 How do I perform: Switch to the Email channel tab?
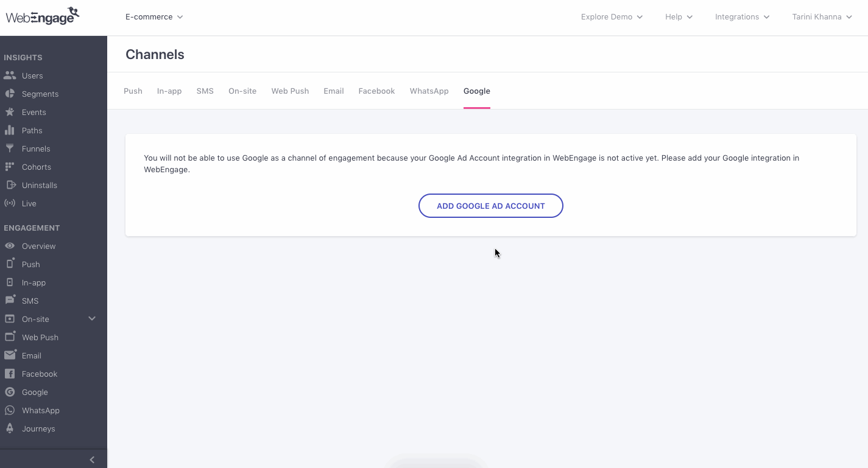tap(333, 91)
